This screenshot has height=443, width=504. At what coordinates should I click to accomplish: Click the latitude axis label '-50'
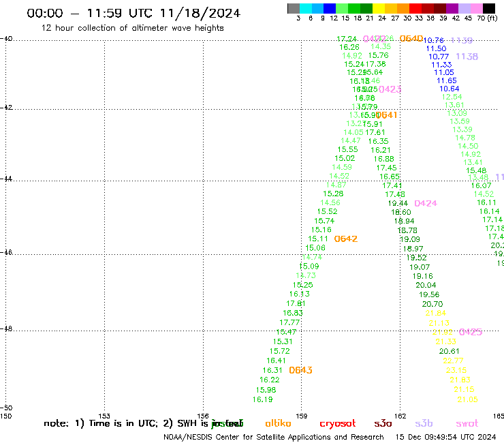pyautogui.click(x=6, y=408)
